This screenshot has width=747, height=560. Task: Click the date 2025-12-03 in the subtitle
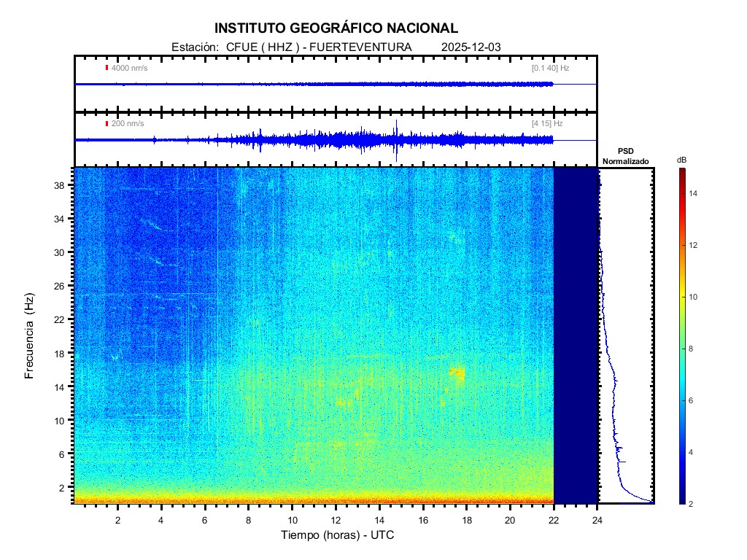[471, 47]
